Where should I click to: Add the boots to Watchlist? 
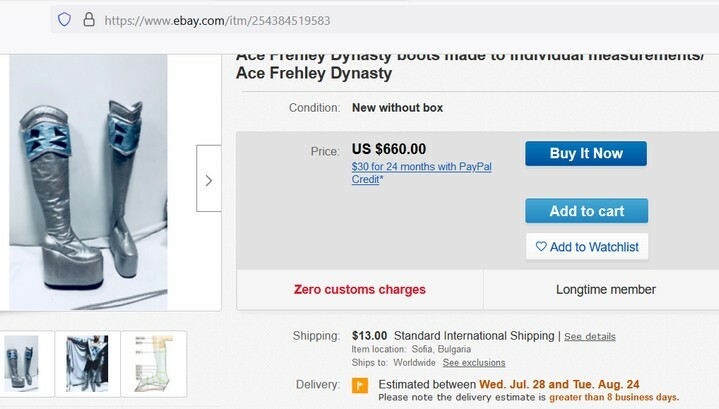(x=586, y=246)
